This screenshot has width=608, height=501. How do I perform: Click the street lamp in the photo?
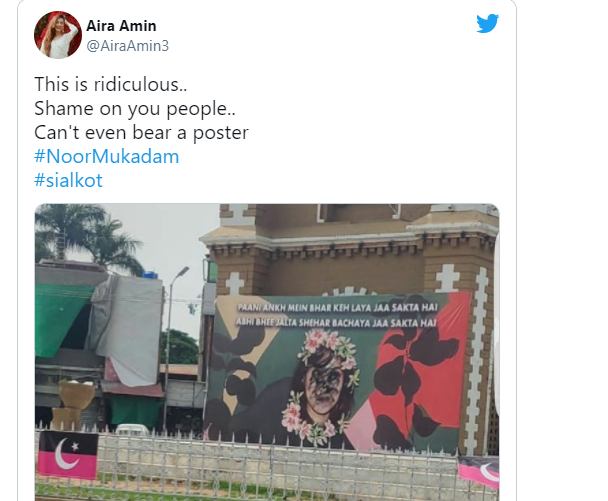(x=171, y=343)
